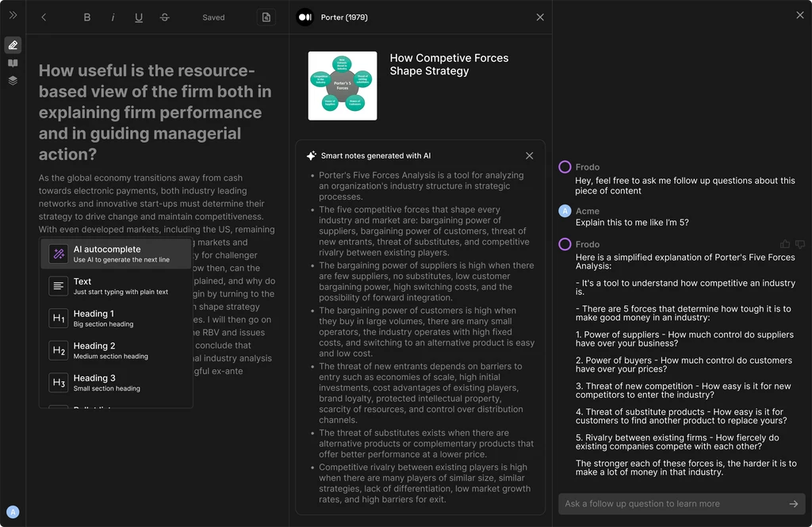The width and height of the screenshot is (812, 527).
Task: Click the Frodo avatar in chat panel
Action: 565,166
